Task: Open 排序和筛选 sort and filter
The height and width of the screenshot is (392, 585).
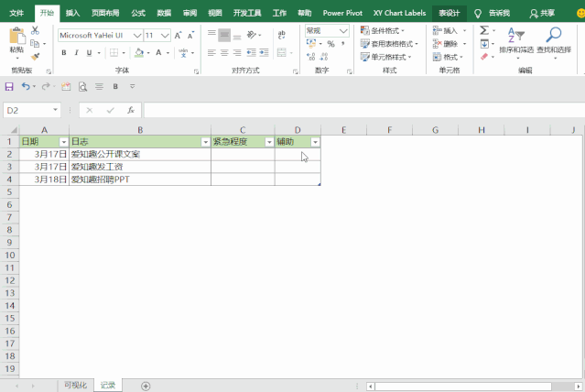Action: pyautogui.click(x=516, y=42)
